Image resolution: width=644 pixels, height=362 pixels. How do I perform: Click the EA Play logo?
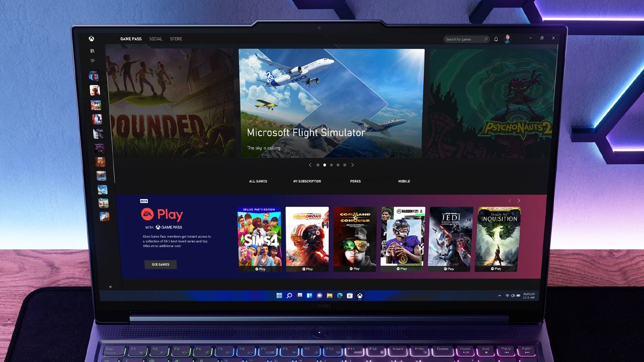click(162, 215)
